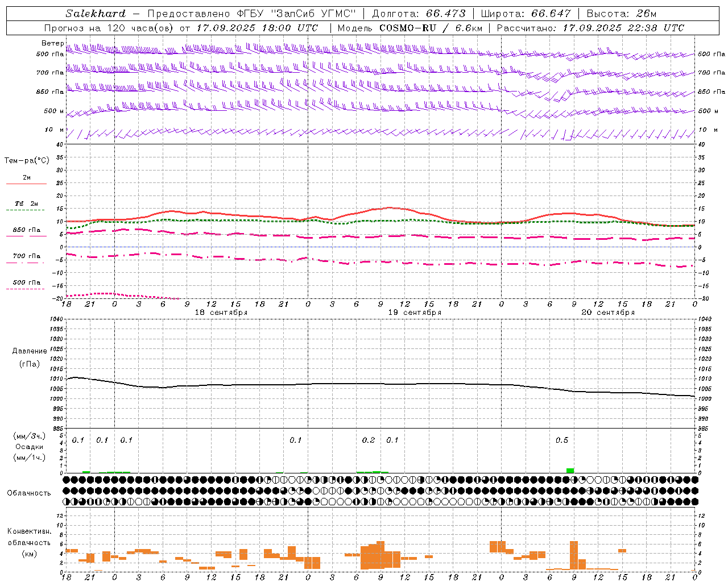Click the 'Высота: 26м' header value
The image size is (728, 582).
(x=621, y=14)
